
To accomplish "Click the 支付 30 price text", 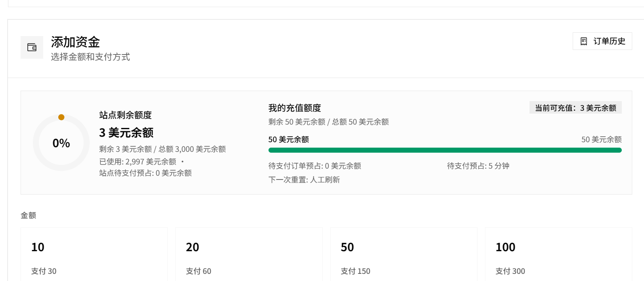I will tap(44, 271).
